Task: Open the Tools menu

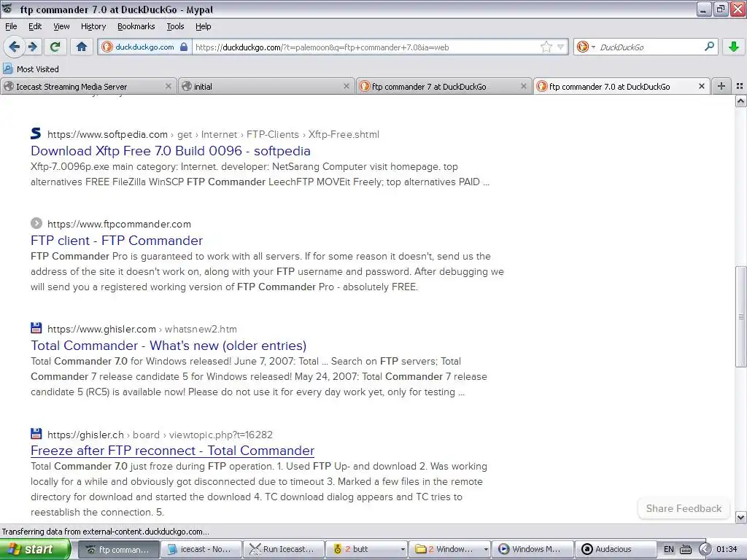Action: pyautogui.click(x=175, y=26)
